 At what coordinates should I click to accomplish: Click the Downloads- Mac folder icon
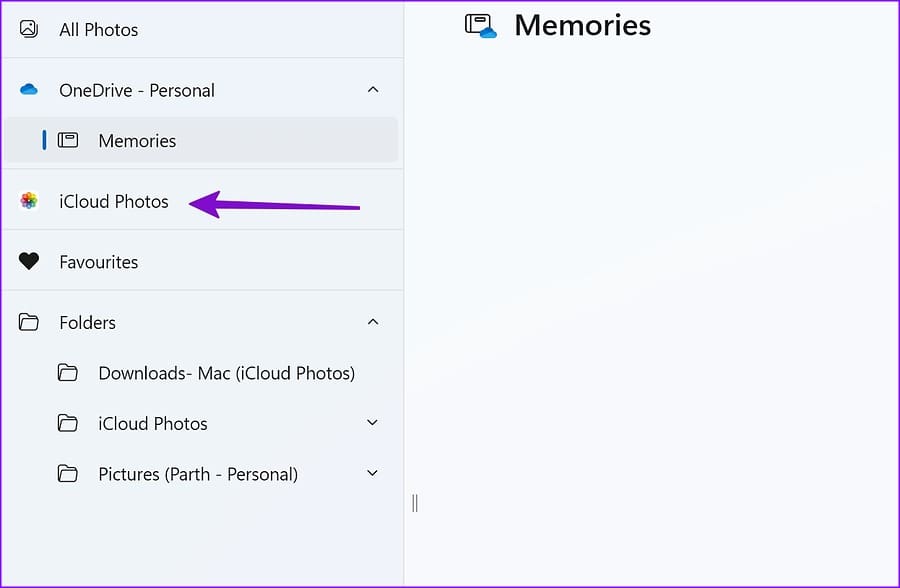[68, 373]
